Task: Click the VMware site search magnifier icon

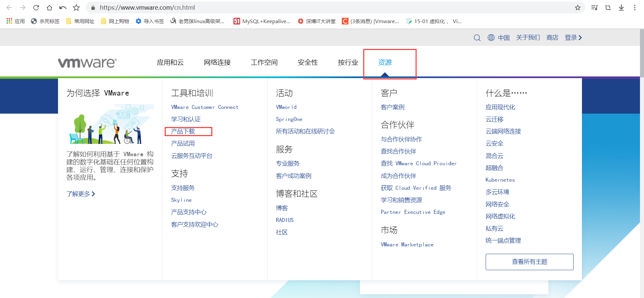Action: click(x=477, y=38)
